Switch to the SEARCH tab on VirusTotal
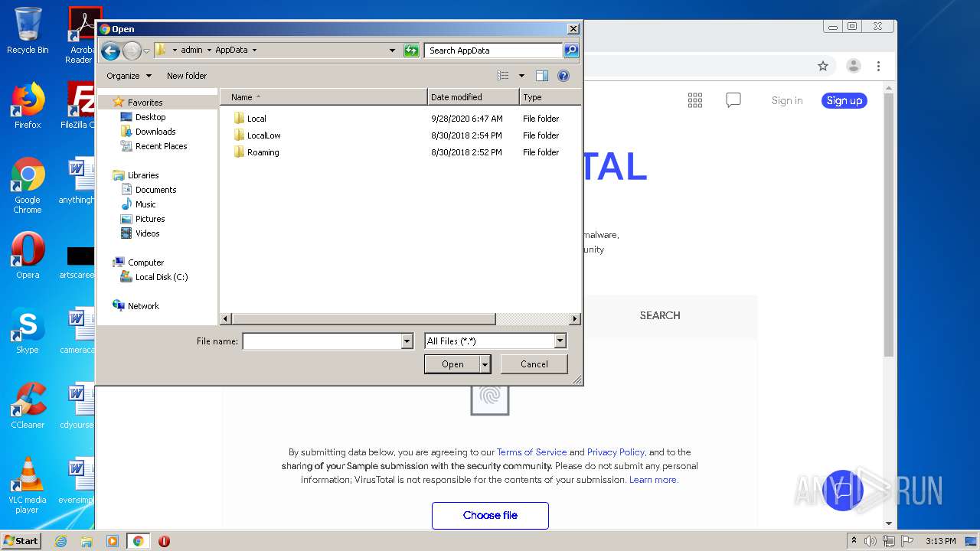This screenshot has height=551, width=980. coord(660,315)
